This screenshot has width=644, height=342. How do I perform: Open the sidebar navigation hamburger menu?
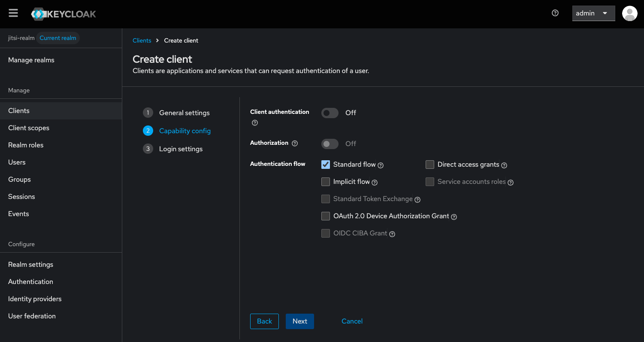(x=13, y=13)
